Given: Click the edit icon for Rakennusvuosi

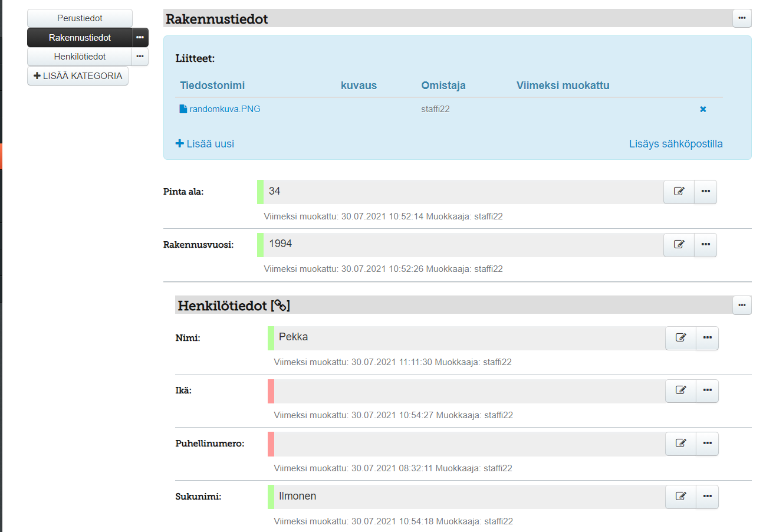Looking at the screenshot, I should point(679,244).
